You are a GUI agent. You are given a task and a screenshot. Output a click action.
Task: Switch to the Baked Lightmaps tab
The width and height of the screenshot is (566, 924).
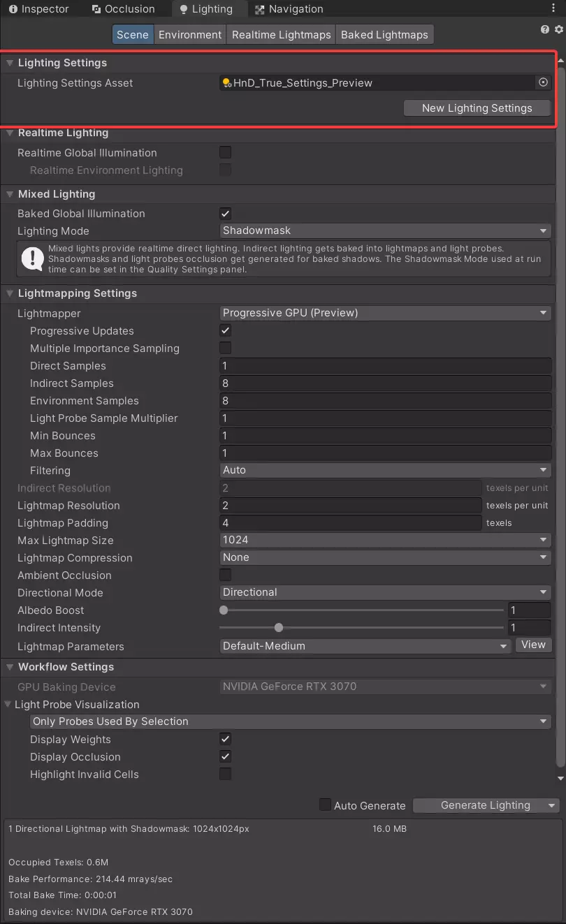tap(384, 34)
